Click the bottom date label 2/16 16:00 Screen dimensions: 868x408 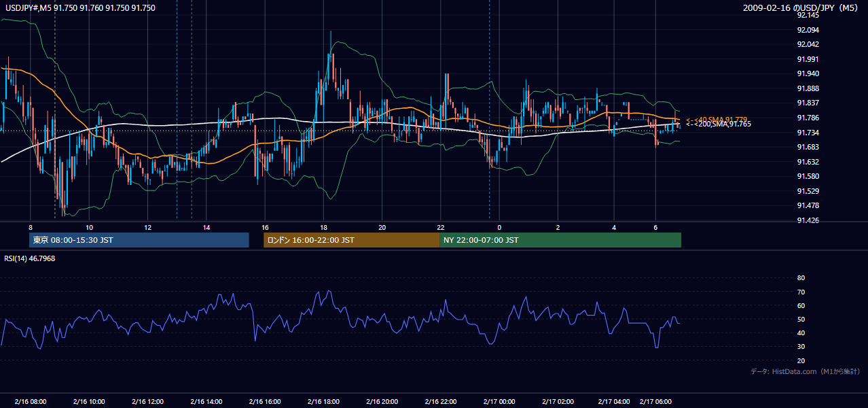(x=265, y=401)
